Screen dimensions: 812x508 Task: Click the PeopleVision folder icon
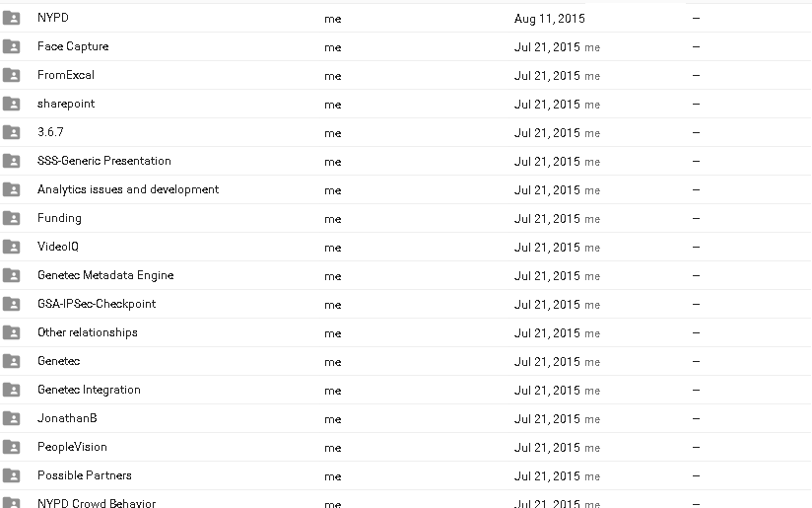click(x=12, y=447)
